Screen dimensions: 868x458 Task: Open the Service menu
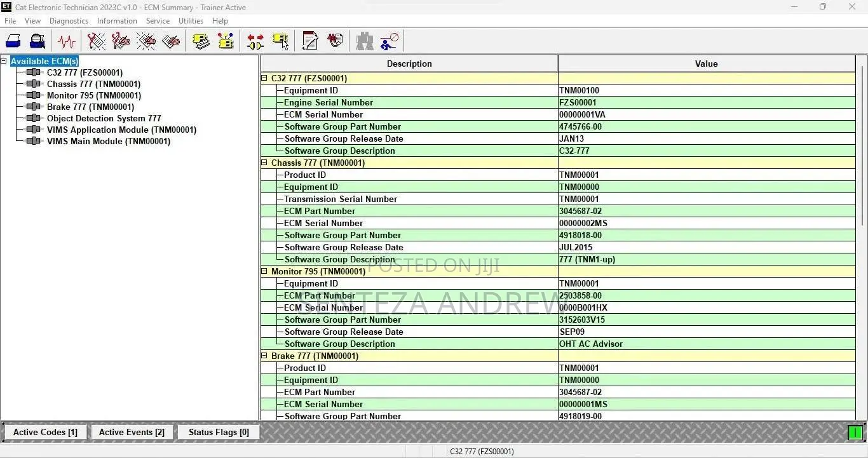(x=158, y=21)
